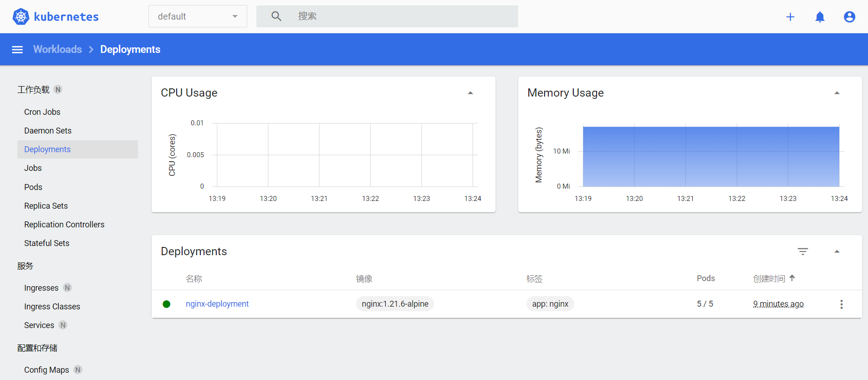Collapse the CPU Usage card
868x380 pixels.
(470, 93)
